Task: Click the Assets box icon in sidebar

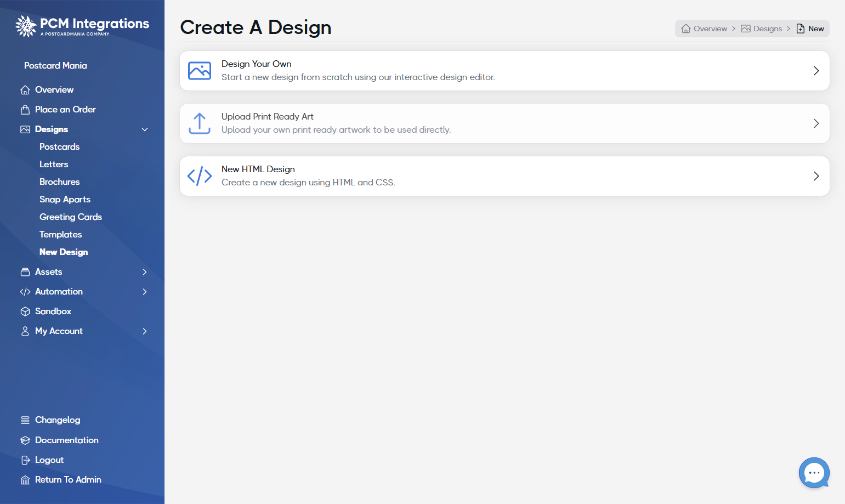Action: (25, 272)
